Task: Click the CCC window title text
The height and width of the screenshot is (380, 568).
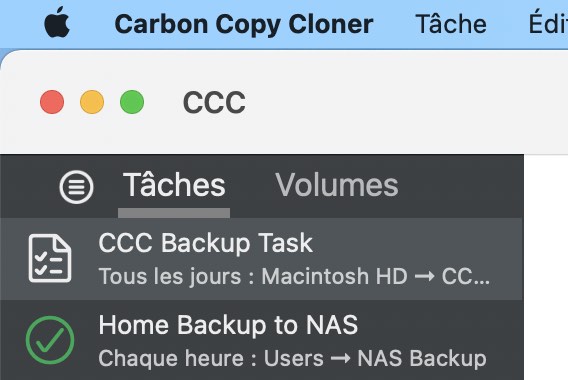Action: coord(214,103)
